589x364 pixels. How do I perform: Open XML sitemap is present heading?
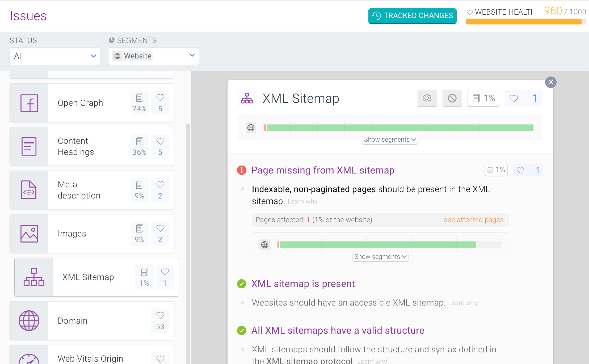coord(303,284)
